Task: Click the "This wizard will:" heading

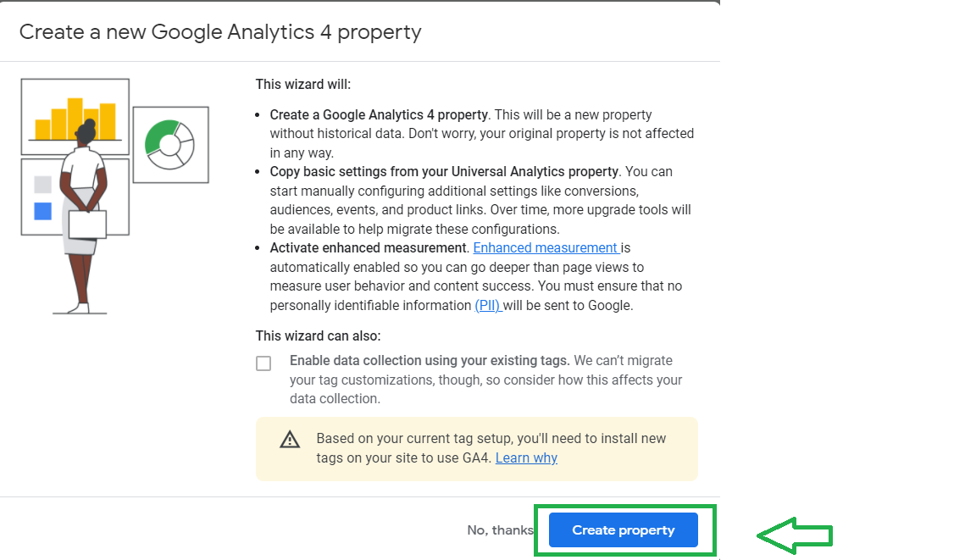Action: pyautogui.click(x=303, y=85)
